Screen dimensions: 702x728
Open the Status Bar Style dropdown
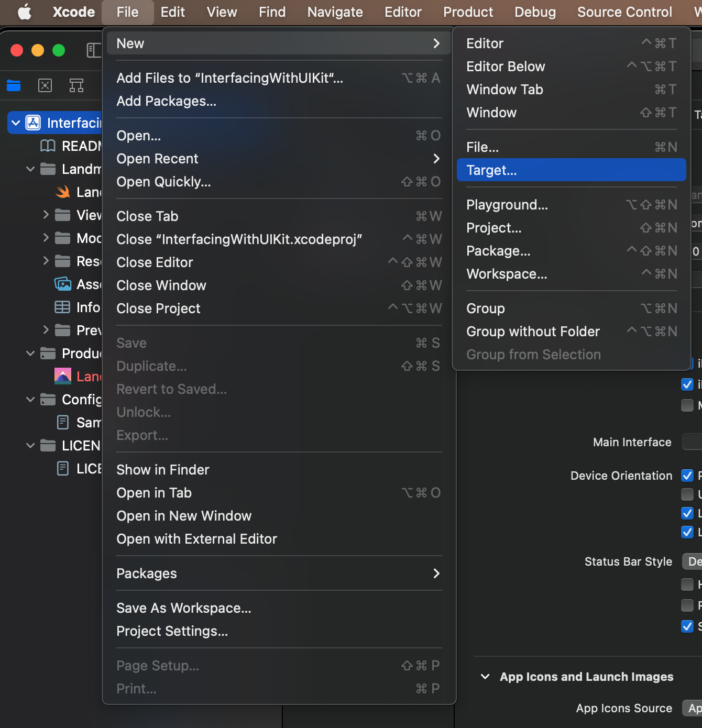pyautogui.click(x=692, y=561)
